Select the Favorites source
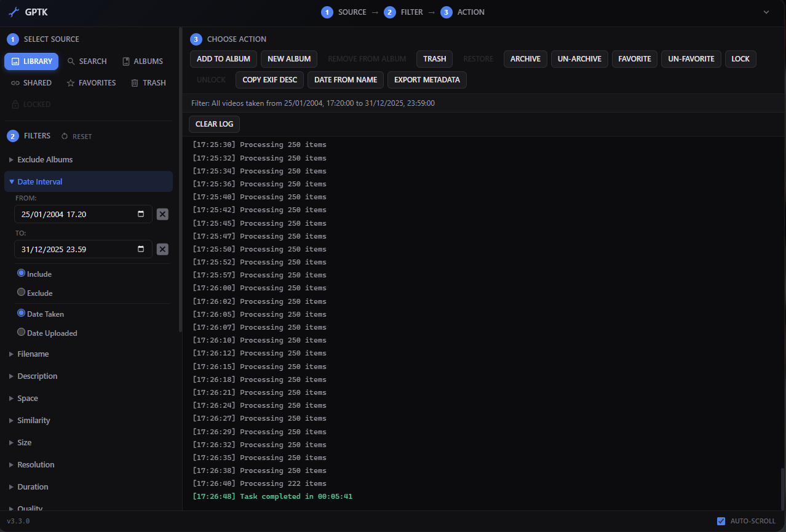The image size is (786, 532). tap(91, 83)
